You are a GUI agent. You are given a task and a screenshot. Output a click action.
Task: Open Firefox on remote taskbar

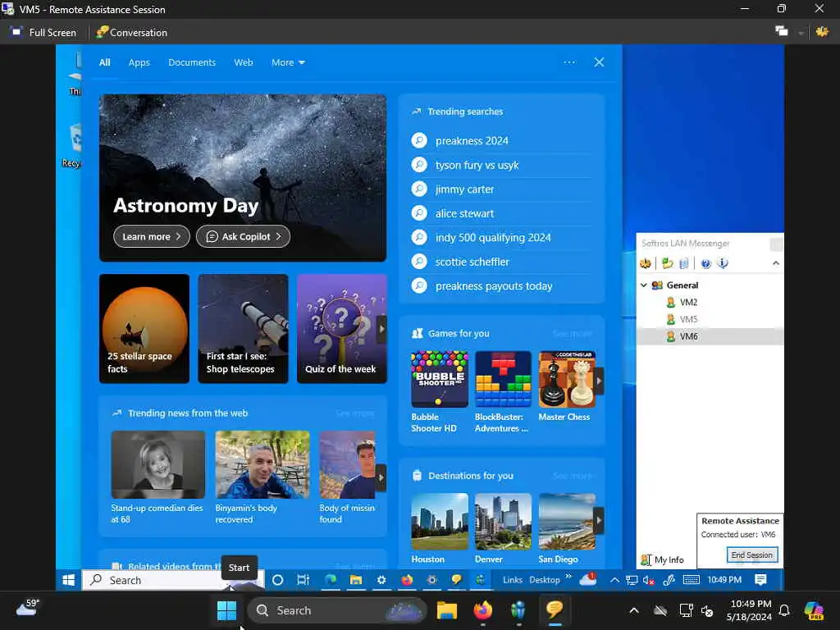pos(407,580)
